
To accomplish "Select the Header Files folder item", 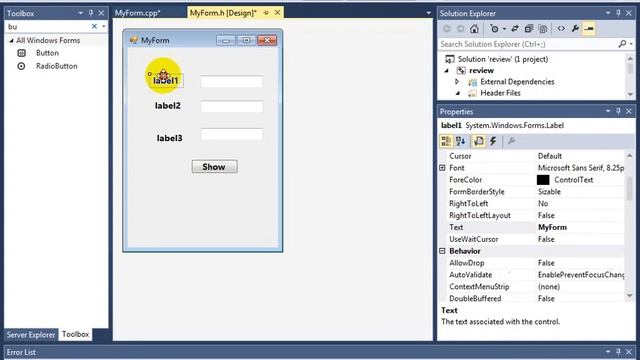I will (500, 93).
